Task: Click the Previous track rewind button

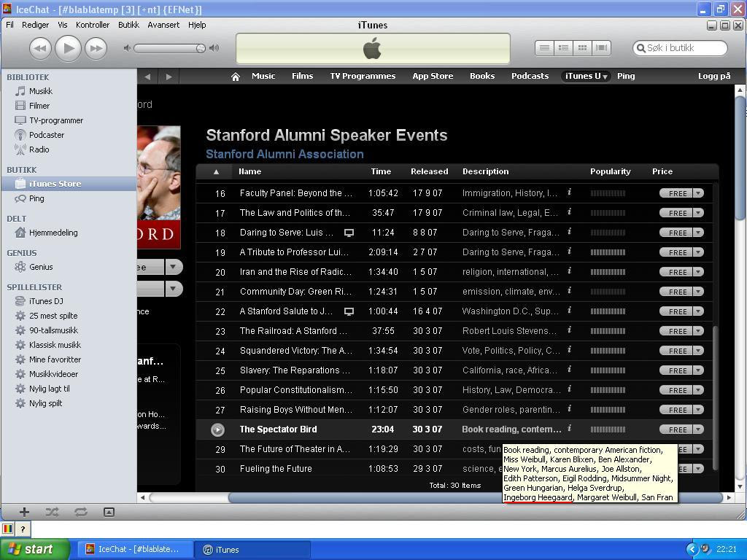Action: click(x=40, y=48)
